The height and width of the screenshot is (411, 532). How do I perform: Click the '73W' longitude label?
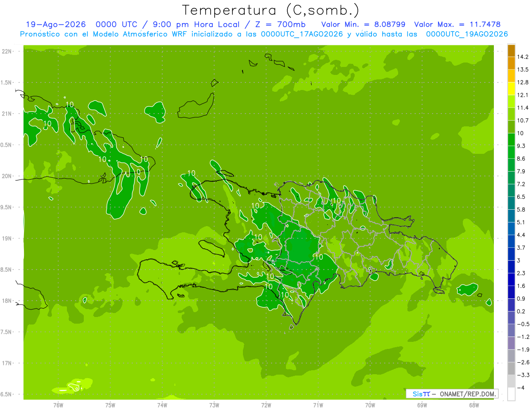pos(214,405)
